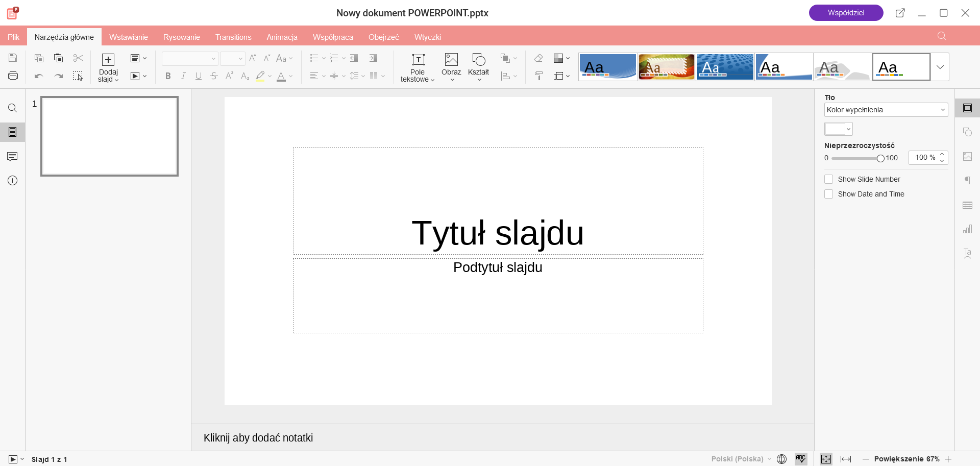Expand the slide themes gallery

pos(940,67)
